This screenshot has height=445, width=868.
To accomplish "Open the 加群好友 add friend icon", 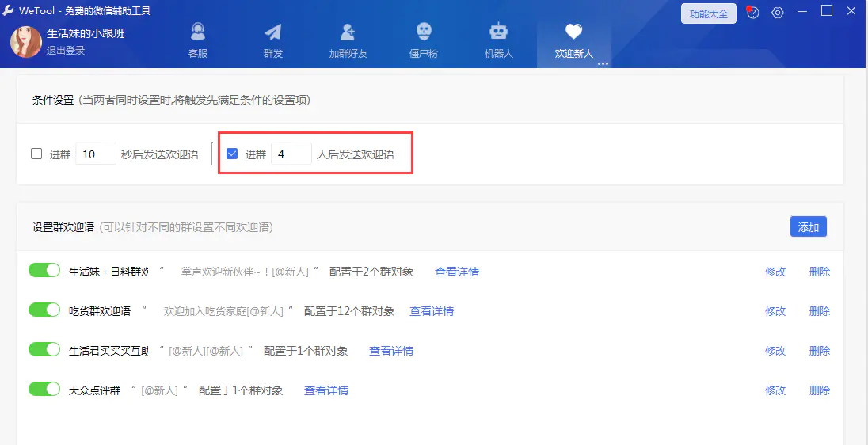I will (x=348, y=32).
